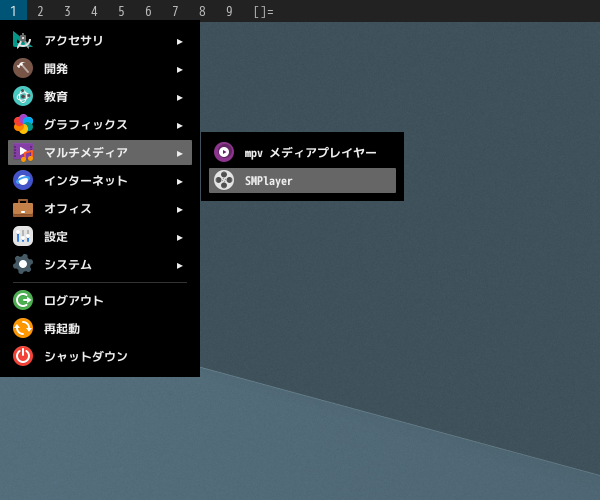Open the 教育 menu entry
Screen dimensions: 600x500
tap(100, 96)
